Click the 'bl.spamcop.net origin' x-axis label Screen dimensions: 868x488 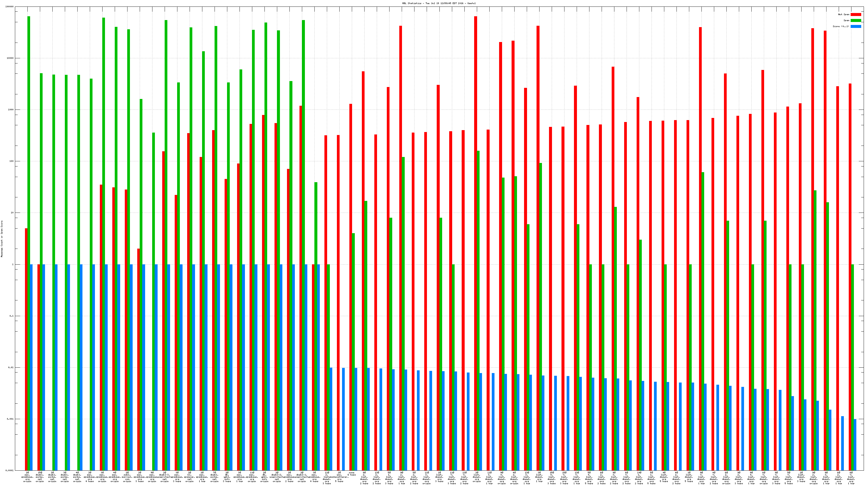pos(190,477)
